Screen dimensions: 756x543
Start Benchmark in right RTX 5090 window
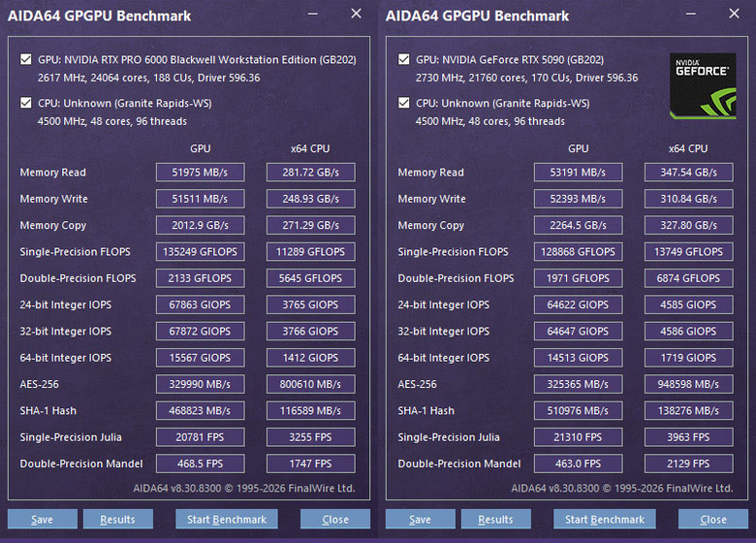click(x=605, y=519)
